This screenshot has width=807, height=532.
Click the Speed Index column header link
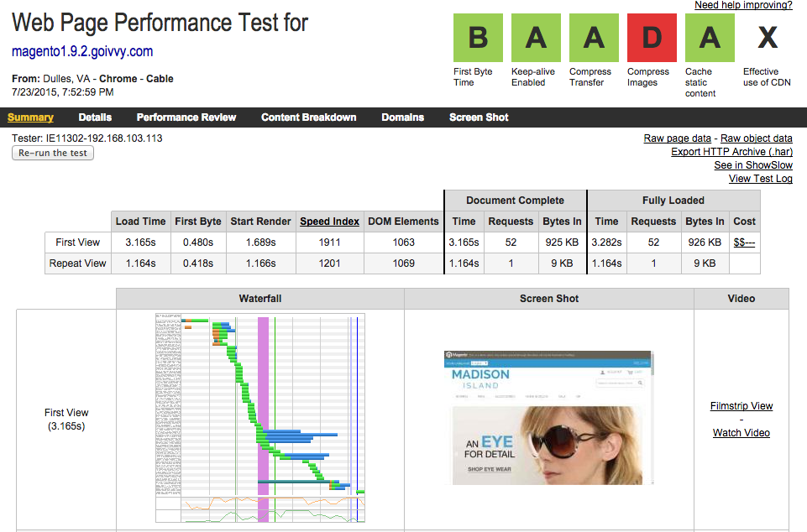click(x=329, y=222)
